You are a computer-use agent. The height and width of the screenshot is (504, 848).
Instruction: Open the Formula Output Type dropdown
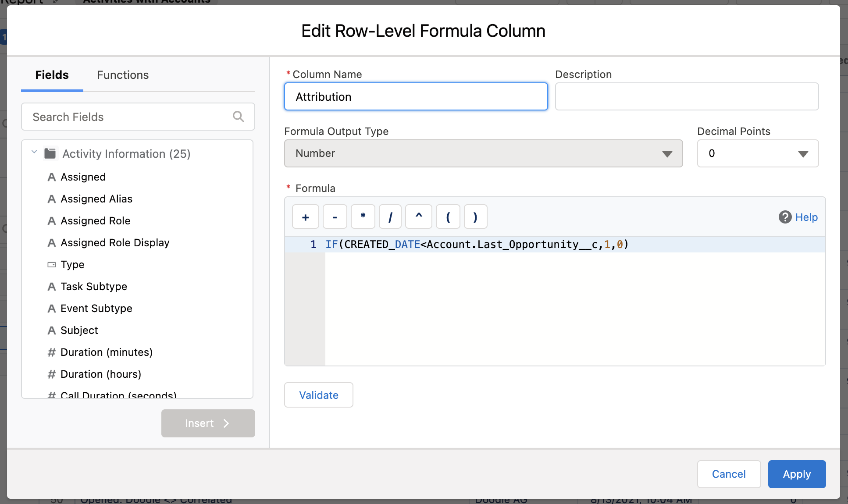point(483,153)
